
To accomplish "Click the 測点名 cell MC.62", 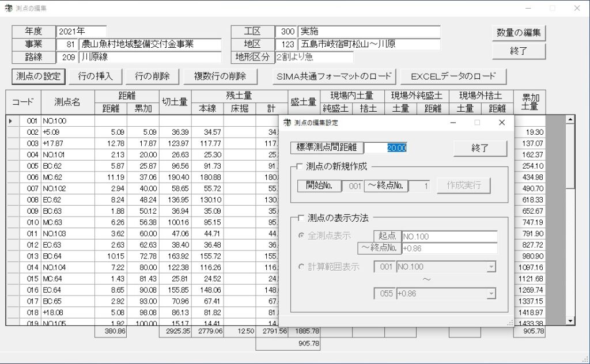I will [68, 177].
